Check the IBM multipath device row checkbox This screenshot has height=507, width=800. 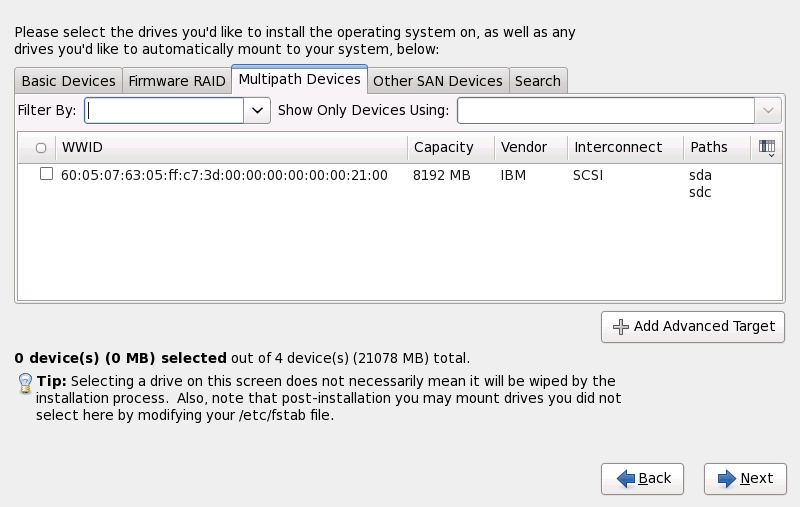tap(46, 174)
